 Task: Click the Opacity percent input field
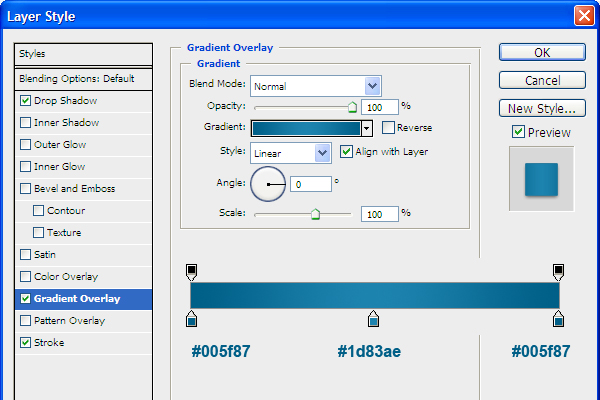380,107
